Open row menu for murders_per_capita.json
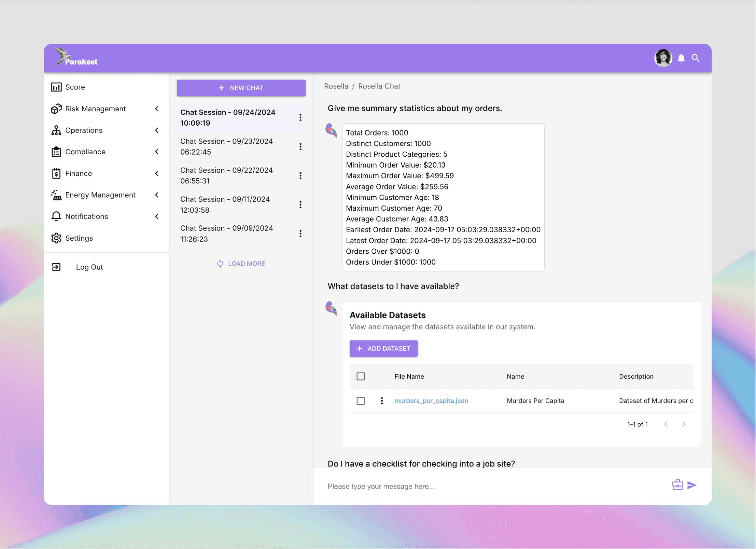The image size is (756, 549). point(382,401)
